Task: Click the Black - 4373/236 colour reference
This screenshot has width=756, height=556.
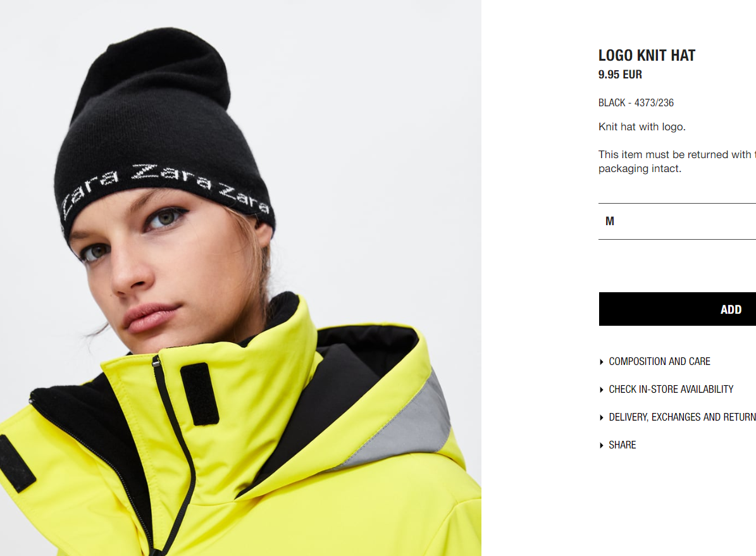Action: click(636, 102)
